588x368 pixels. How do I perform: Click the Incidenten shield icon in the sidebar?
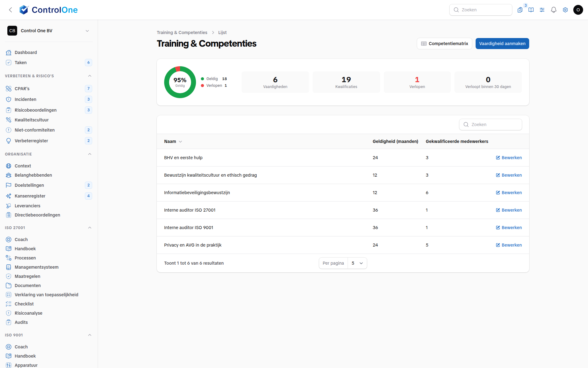point(9,99)
